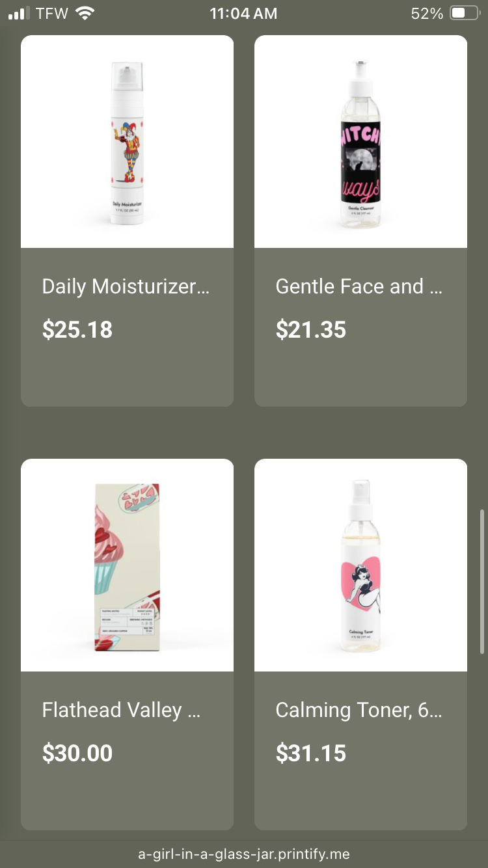Tap the Gentle Face and cleanser title
This screenshot has height=868, width=488.
pyautogui.click(x=359, y=286)
